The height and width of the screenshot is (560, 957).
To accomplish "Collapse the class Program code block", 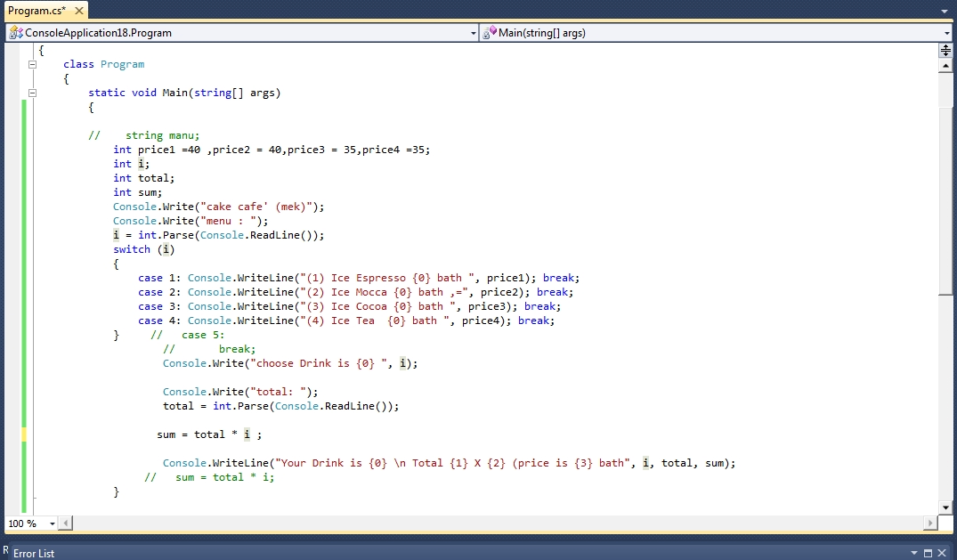I will [33, 64].
